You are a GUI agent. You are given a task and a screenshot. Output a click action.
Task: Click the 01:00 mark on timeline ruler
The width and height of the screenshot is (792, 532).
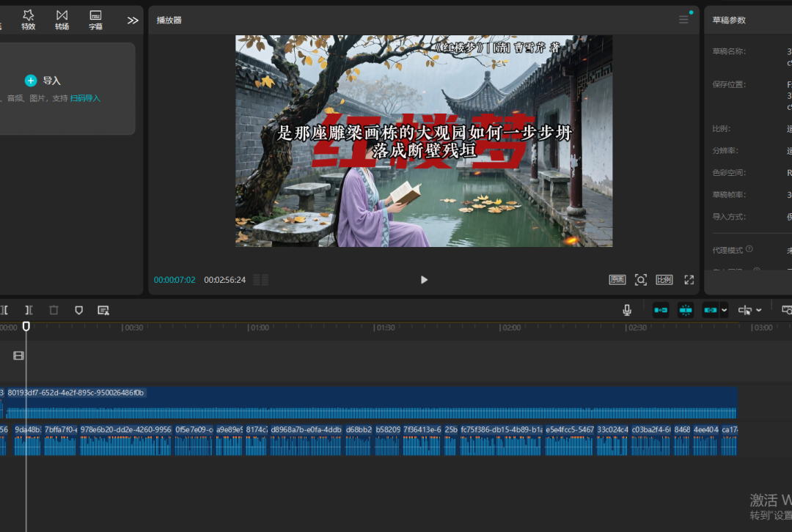pyautogui.click(x=259, y=328)
